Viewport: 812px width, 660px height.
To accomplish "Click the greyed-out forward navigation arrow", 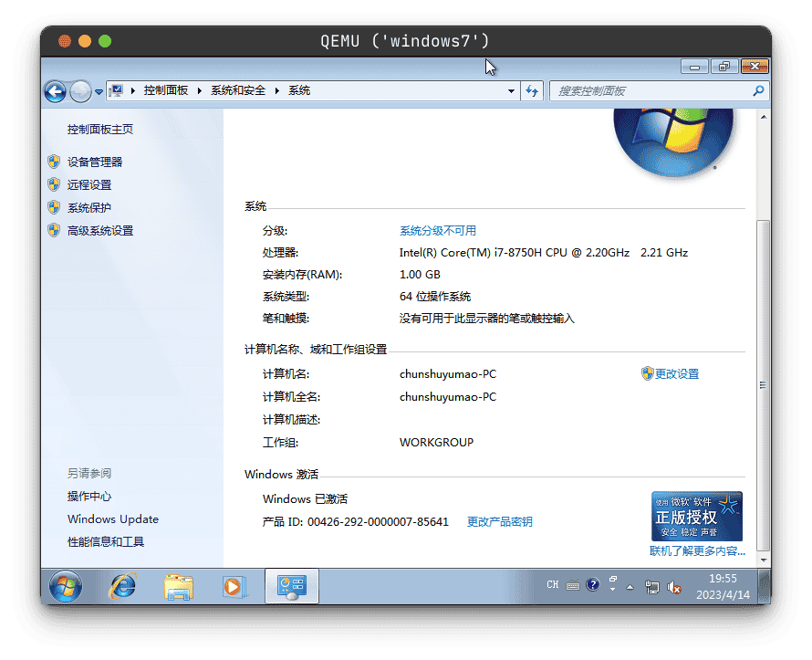I will coord(80,91).
